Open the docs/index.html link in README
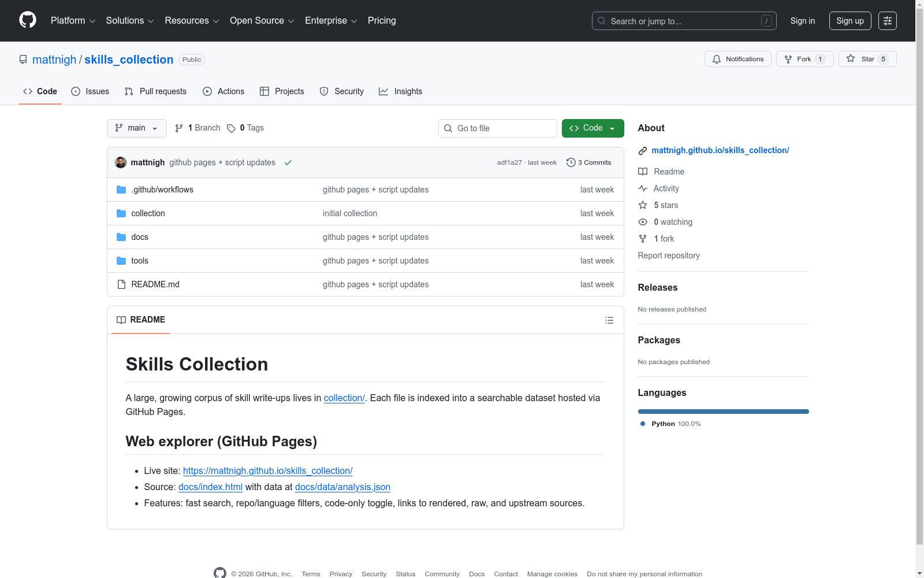The image size is (924, 578). (x=210, y=487)
